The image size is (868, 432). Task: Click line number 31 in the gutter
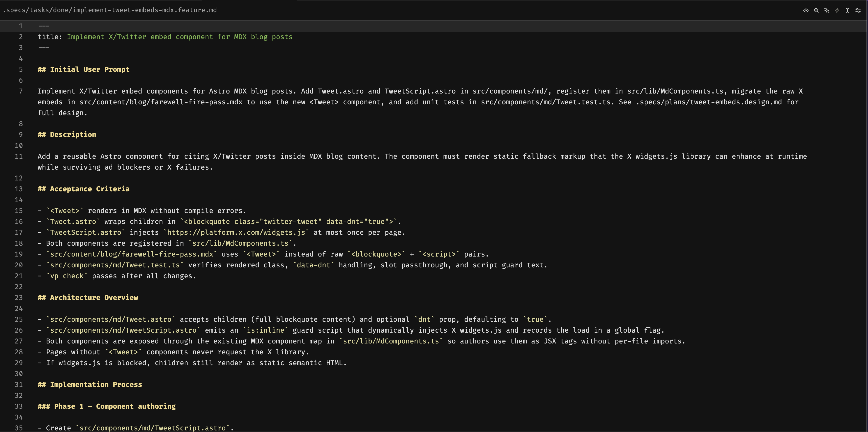[x=19, y=384]
